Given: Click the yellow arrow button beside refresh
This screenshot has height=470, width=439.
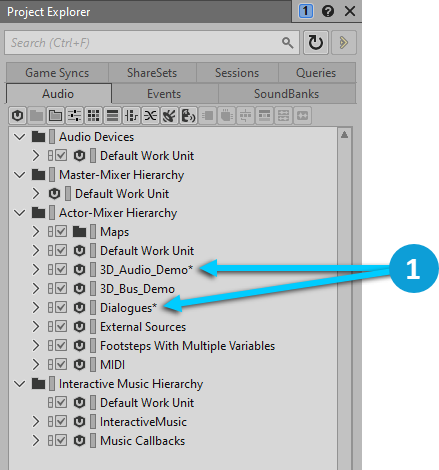Looking at the screenshot, I should coord(344,42).
